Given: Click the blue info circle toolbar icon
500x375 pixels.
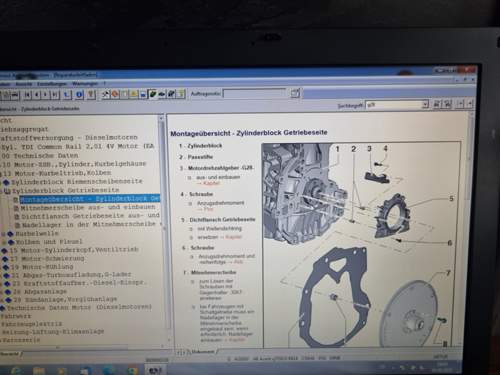Looking at the screenshot, I should [79, 95].
